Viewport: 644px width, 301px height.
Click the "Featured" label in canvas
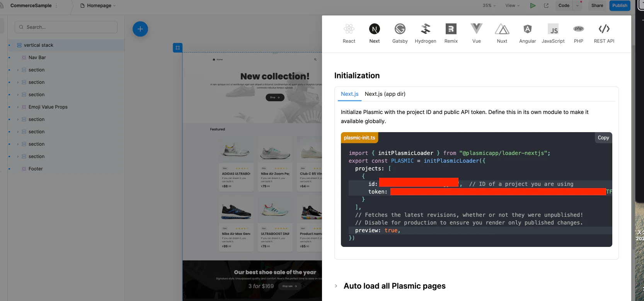click(x=218, y=129)
